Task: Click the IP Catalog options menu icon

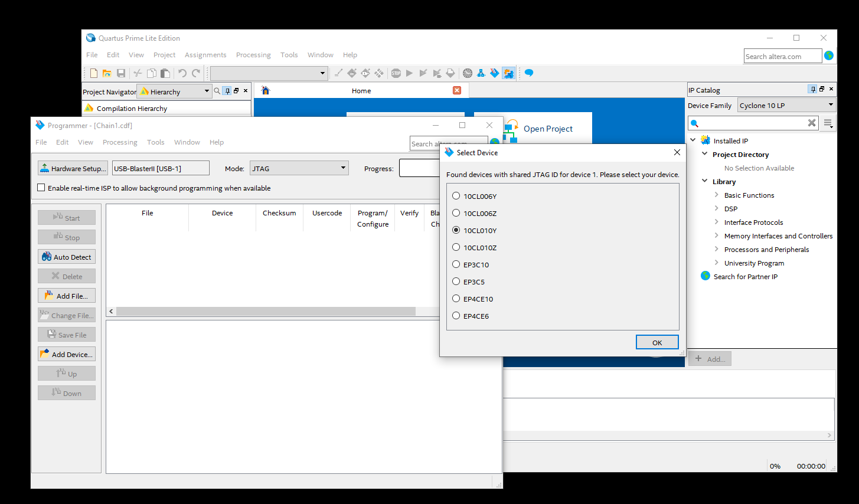Action: point(828,123)
